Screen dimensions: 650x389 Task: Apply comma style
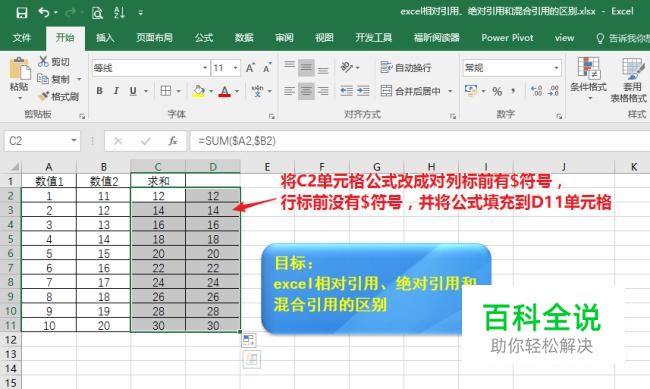coord(514,91)
